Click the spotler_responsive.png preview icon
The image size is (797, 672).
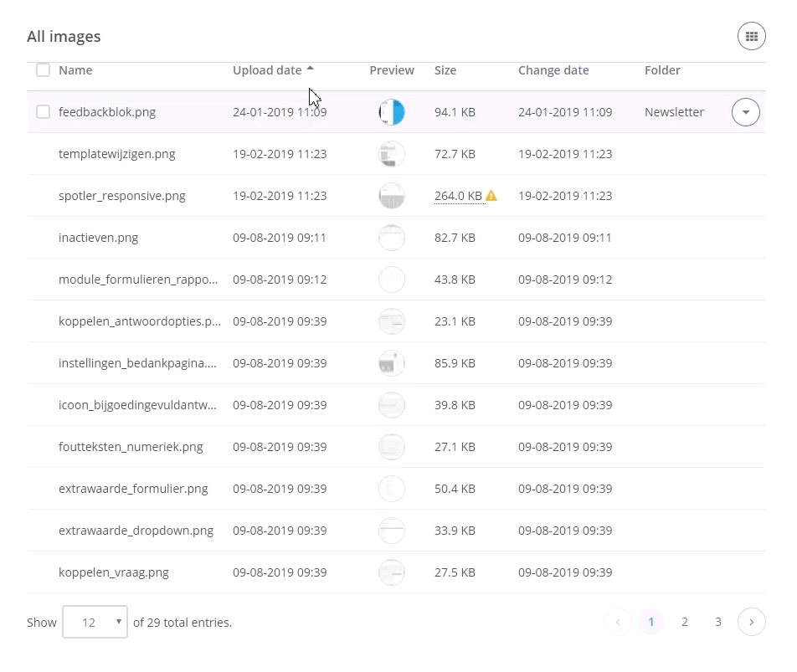391,195
